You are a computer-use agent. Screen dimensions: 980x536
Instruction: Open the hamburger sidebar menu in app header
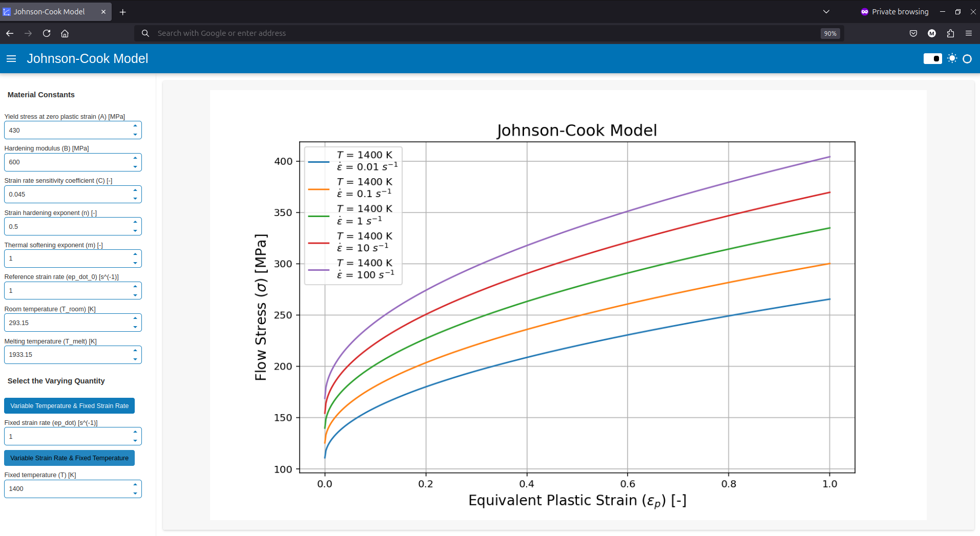point(11,59)
